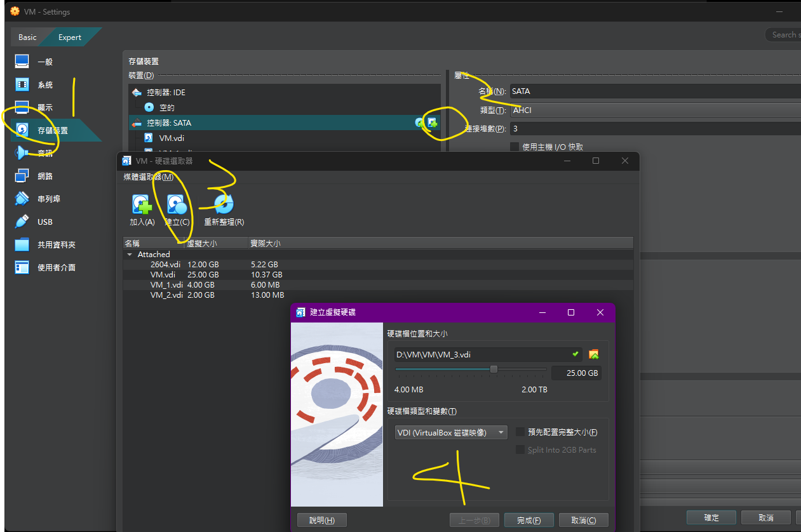Click the 連接埠數(P) port count field
The image size is (801, 532).
tap(656, 128)
